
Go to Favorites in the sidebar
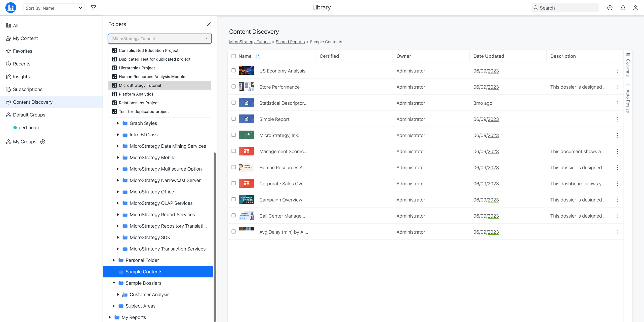tap(23, 51)
